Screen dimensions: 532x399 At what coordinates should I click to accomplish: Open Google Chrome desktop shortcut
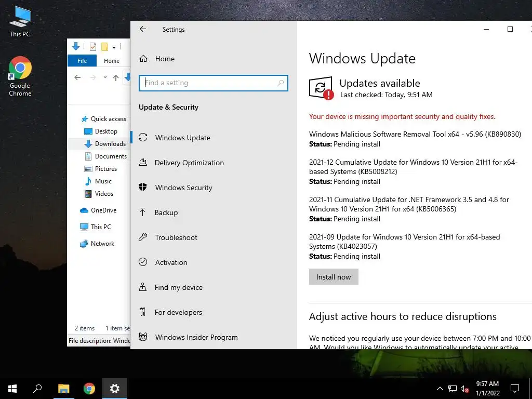click(x=20, y=76)
